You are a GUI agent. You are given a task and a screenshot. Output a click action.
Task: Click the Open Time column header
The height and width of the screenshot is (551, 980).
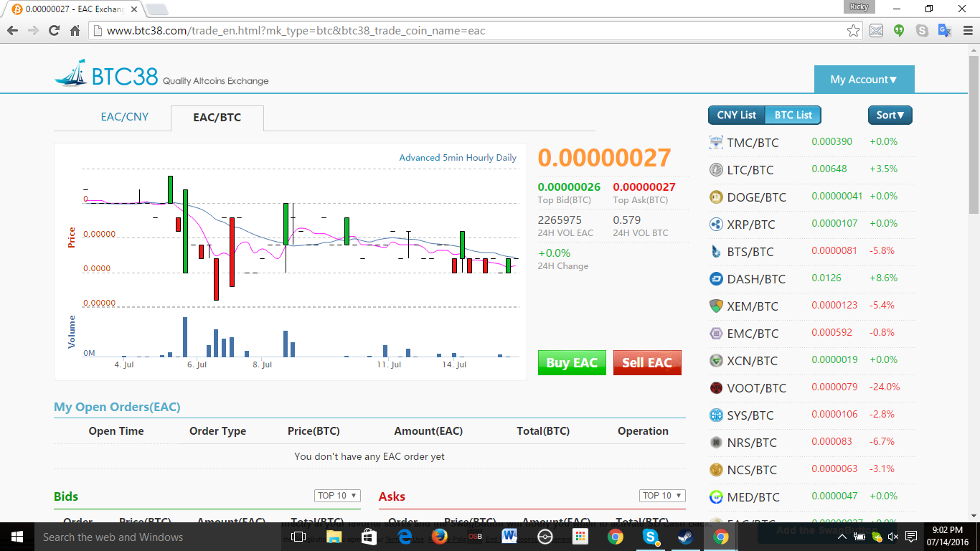[x=116, y=431]
